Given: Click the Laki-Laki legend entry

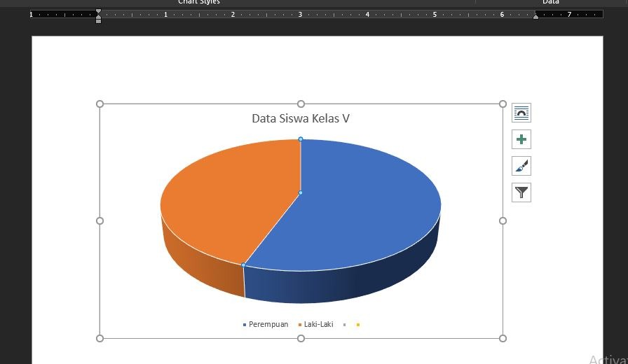Looking at the screenshot, I should pyautogui.click(x=315, y=324).
